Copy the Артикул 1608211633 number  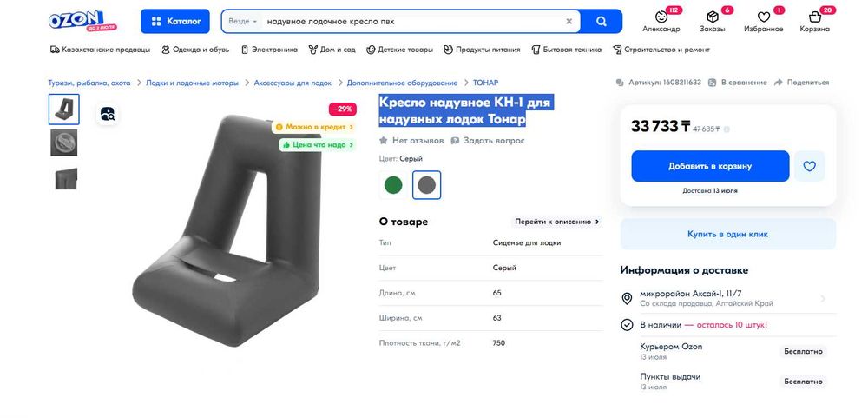click(658, 83)
